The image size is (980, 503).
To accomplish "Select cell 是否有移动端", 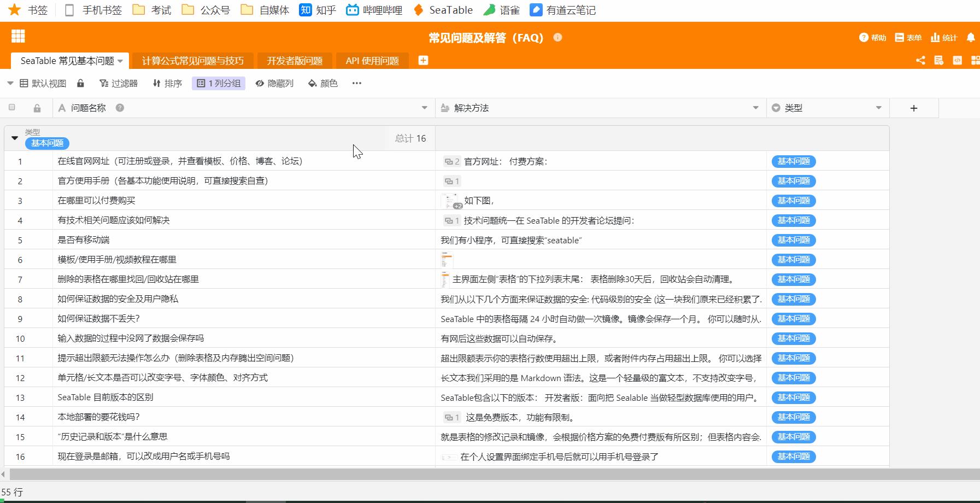I will click(244, 240).
